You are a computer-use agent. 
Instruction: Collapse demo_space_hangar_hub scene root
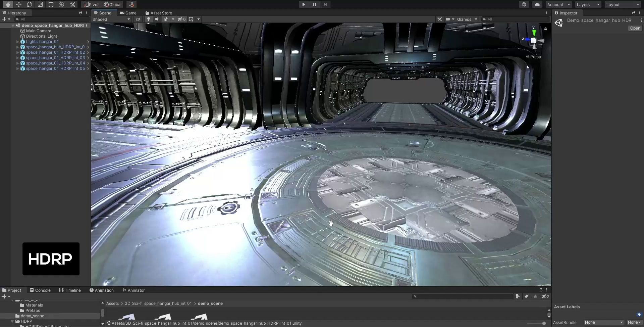[13, 26]
